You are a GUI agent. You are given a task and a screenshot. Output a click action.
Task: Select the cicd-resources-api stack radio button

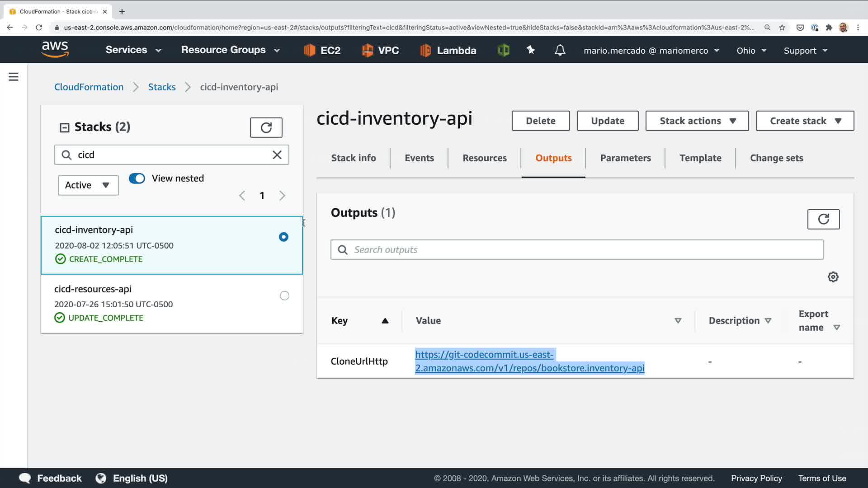click(284, 296)
